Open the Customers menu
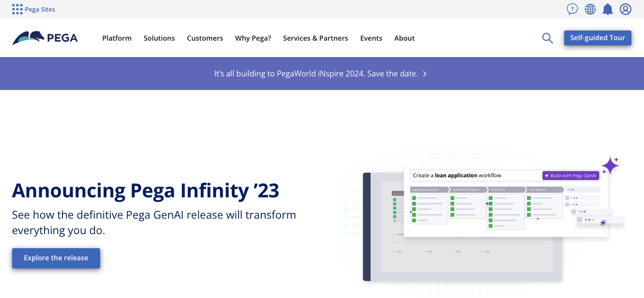644x298 pixels. coord(205,38)
